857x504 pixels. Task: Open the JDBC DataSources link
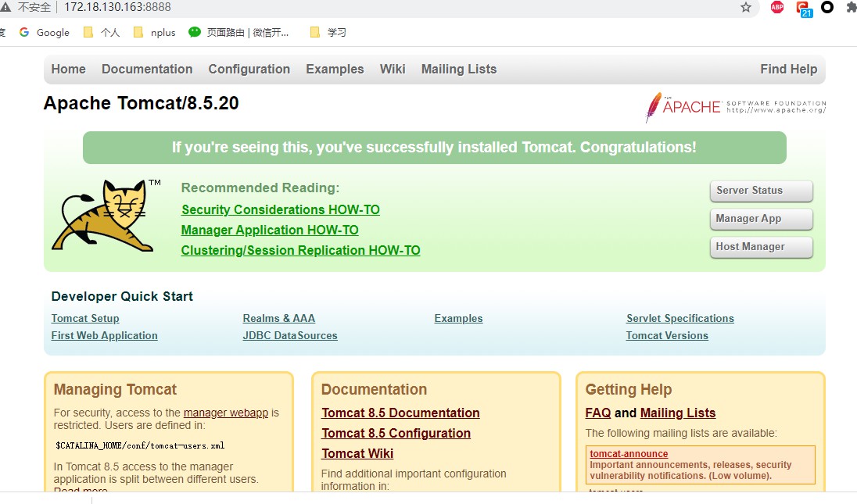click(x=290, y=335)
